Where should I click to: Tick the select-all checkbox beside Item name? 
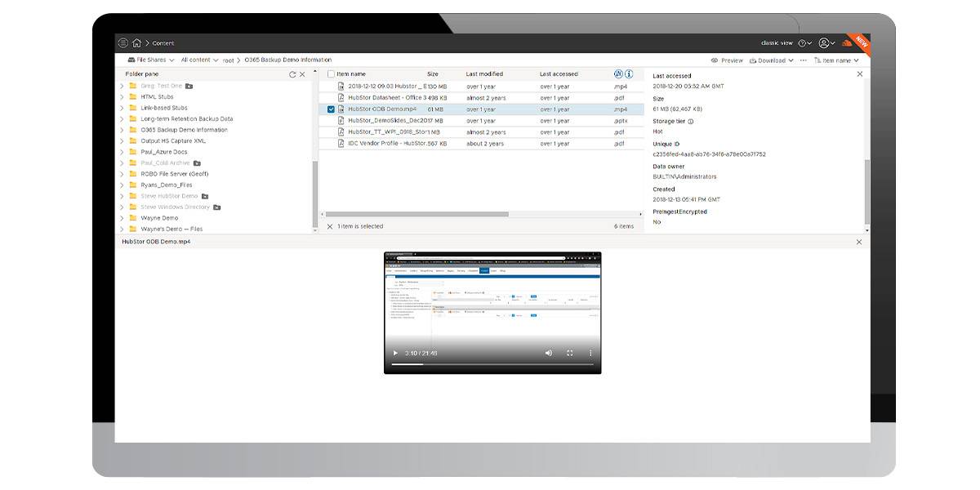(331, 74)
